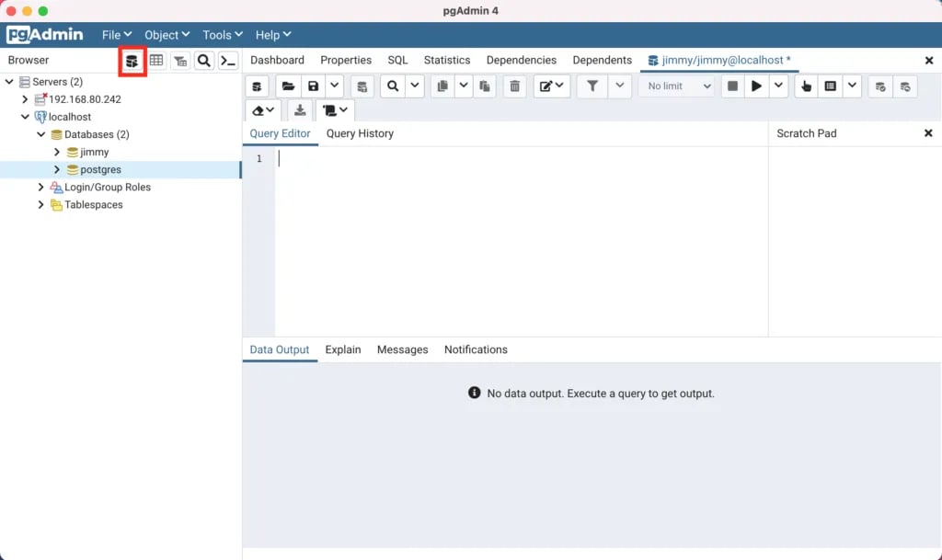The image size is (942, 560).
Task: Click the Save Data Changes icon
Action: click(x=362, y=86)
